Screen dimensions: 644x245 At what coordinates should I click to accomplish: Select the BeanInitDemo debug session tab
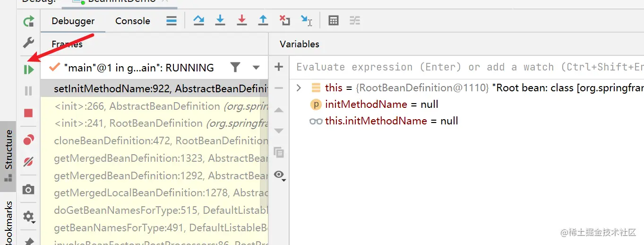click(x=120, y=2)
